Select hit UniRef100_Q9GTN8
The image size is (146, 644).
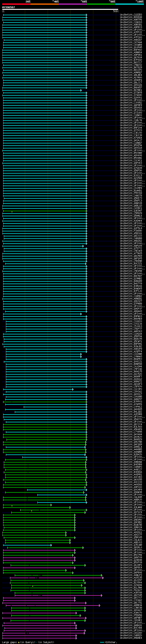point(131,442)
